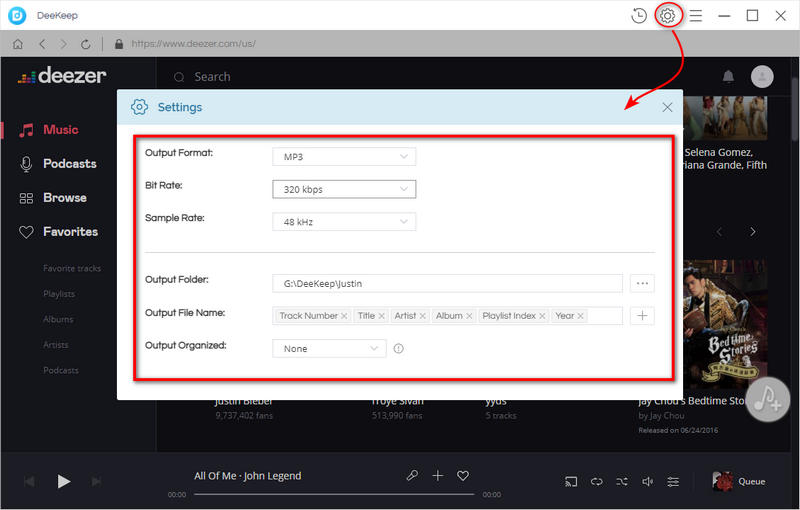Navigate back with the left arrow
Viewport: 800px width, 510px height.
(x=42, y=44)
